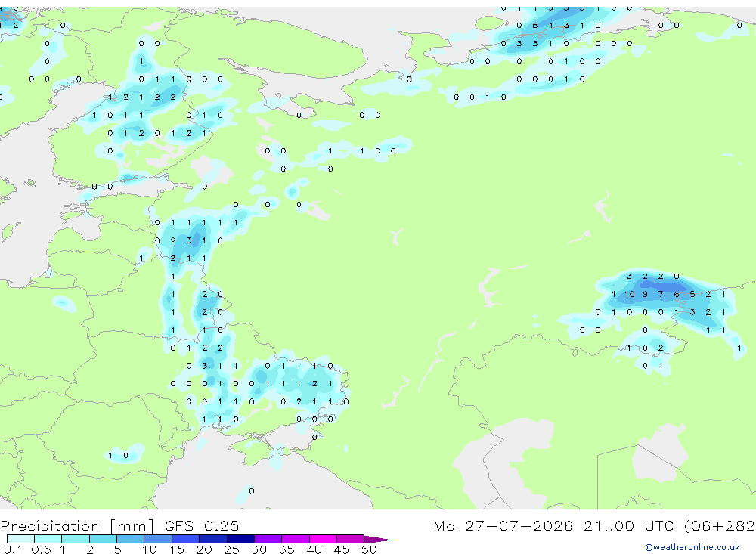The width and height of the screenshot is (756, 554).
Task: Click the 0.5–1 mm legend color swatch
Action: coord(48,539)
